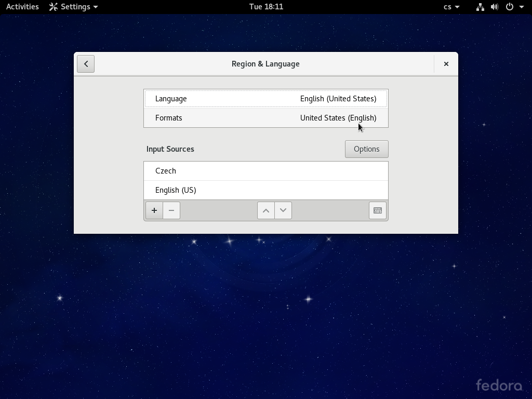This screenshot has width=532, height=399.
Task: Move input source down with arrow
Action: (283, 210)
